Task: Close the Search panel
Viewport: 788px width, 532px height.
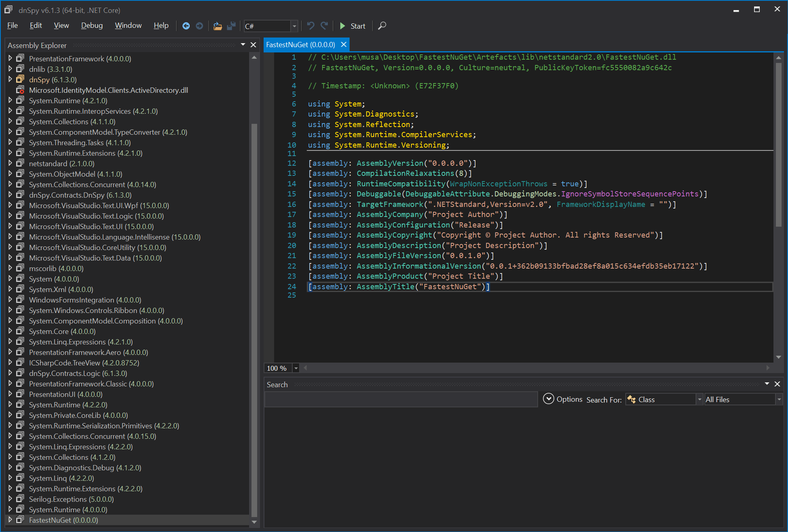Action: [777, 384]
